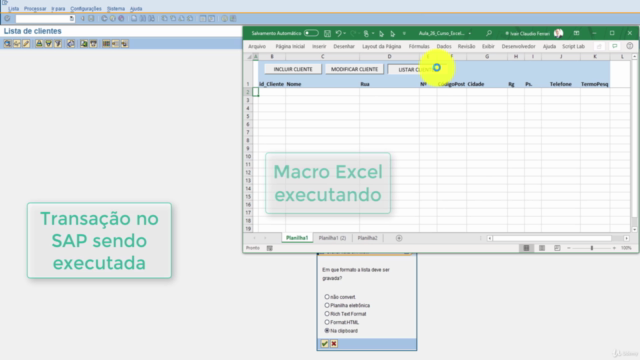640x360 pixels.
Task: Click the column D header in Excel
Action: click(x=389, y=57)
